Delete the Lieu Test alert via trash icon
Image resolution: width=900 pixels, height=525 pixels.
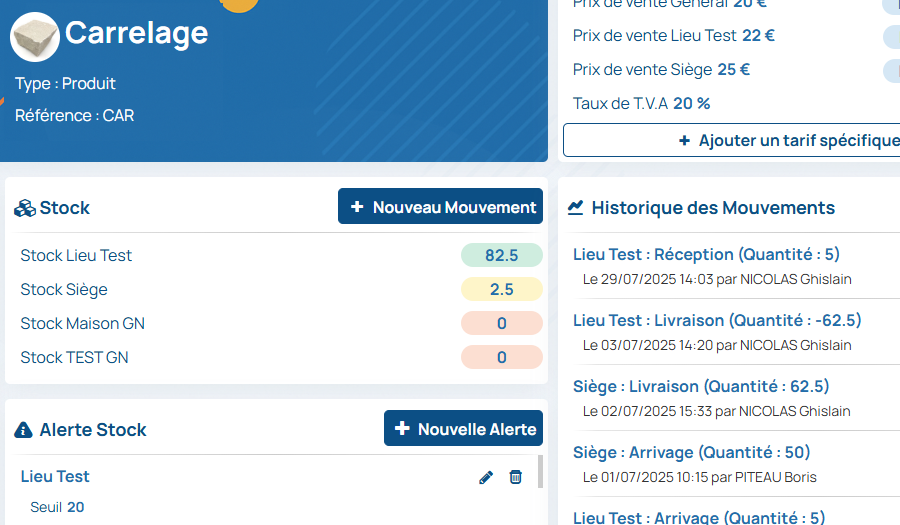click(x=515, y=477)
